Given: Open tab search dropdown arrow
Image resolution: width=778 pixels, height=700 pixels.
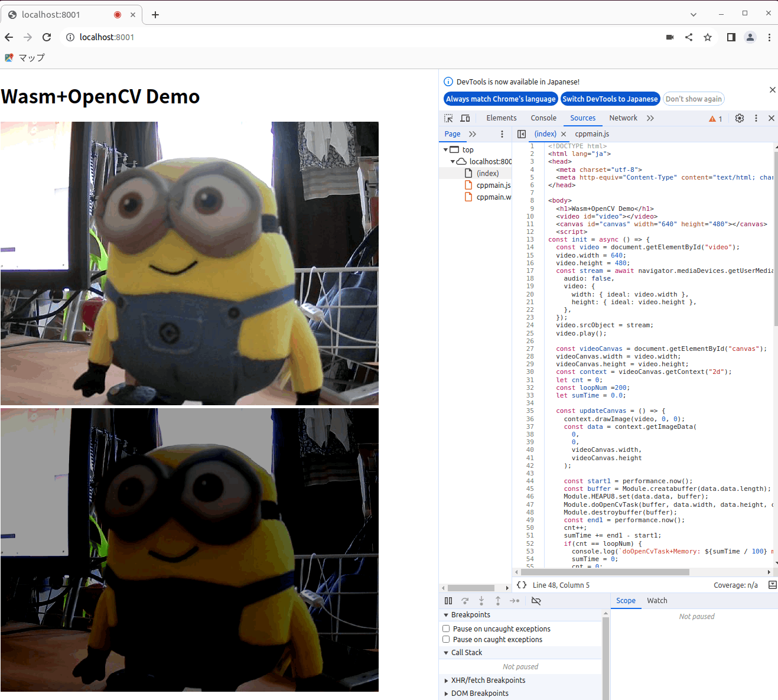Looking at the screenshot, I should pyautogui.click(x=694, y=15).
